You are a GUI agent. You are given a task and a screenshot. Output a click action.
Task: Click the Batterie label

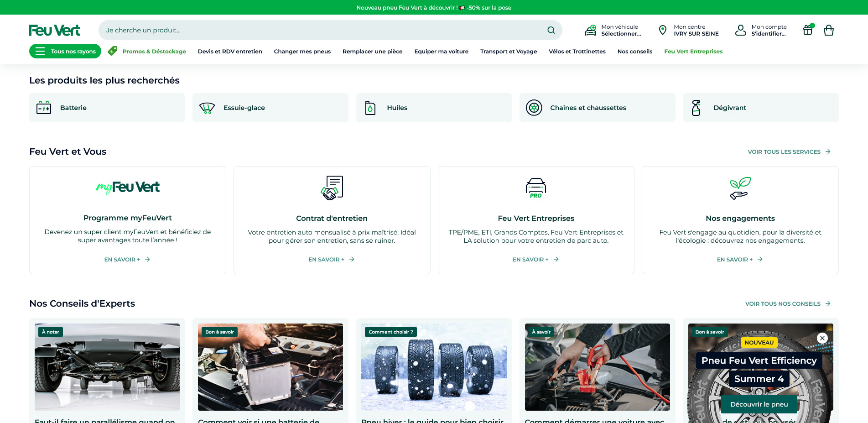pyautogui.click(x=73, y=108)
